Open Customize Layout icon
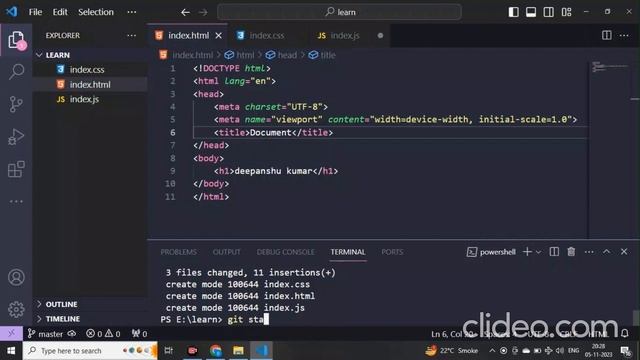This screenshot has height=360, width=640. coord(567,12)
